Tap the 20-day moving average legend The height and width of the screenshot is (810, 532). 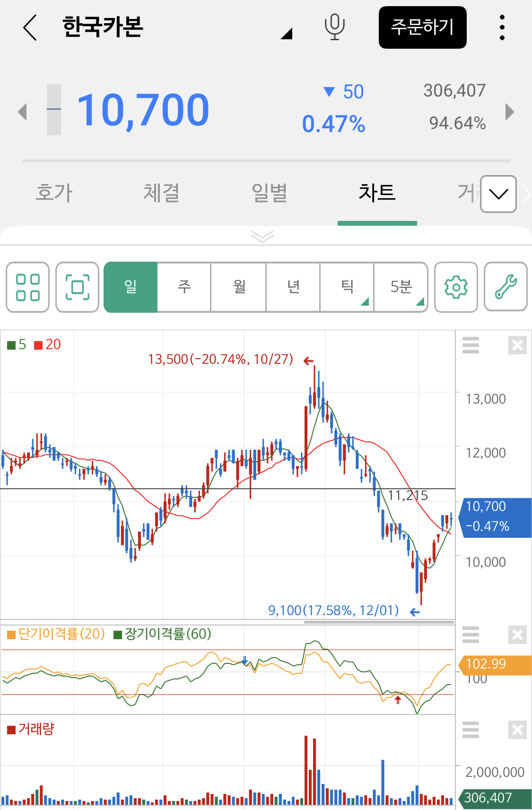tap(48, 344)
